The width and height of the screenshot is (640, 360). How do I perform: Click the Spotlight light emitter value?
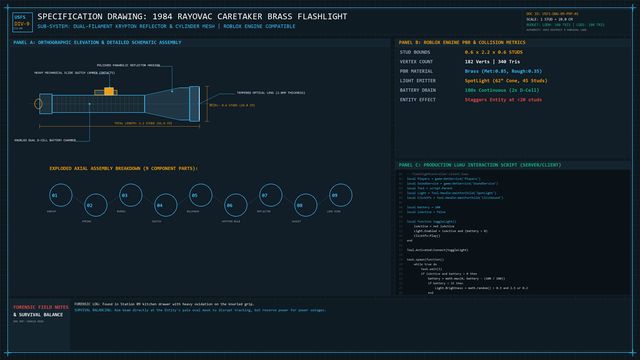506,81
